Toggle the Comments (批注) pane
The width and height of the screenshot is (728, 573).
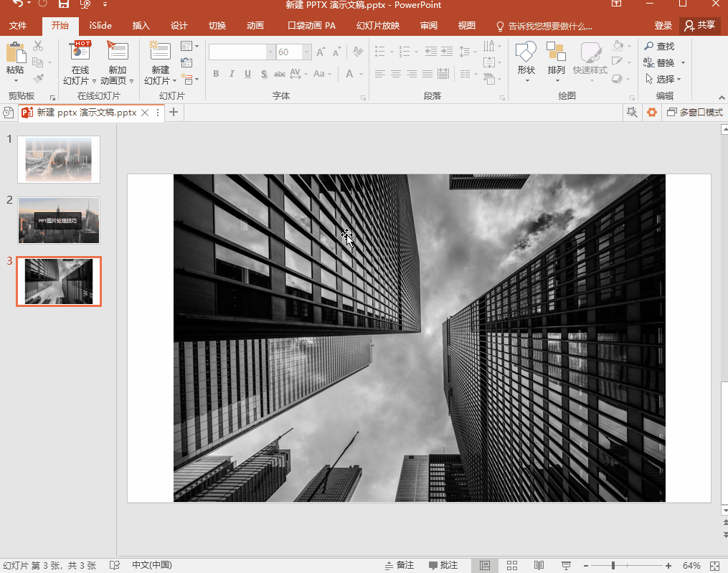coord(443,565)
